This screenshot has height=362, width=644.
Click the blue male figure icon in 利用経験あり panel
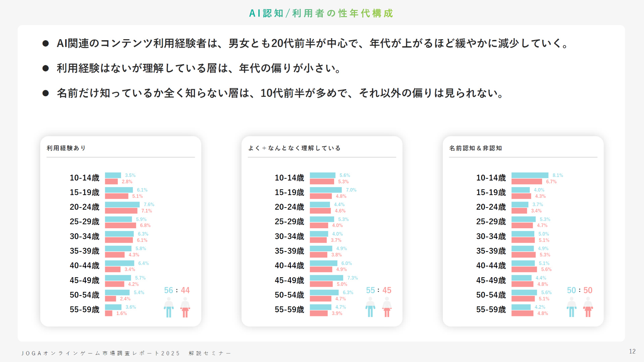169,307
